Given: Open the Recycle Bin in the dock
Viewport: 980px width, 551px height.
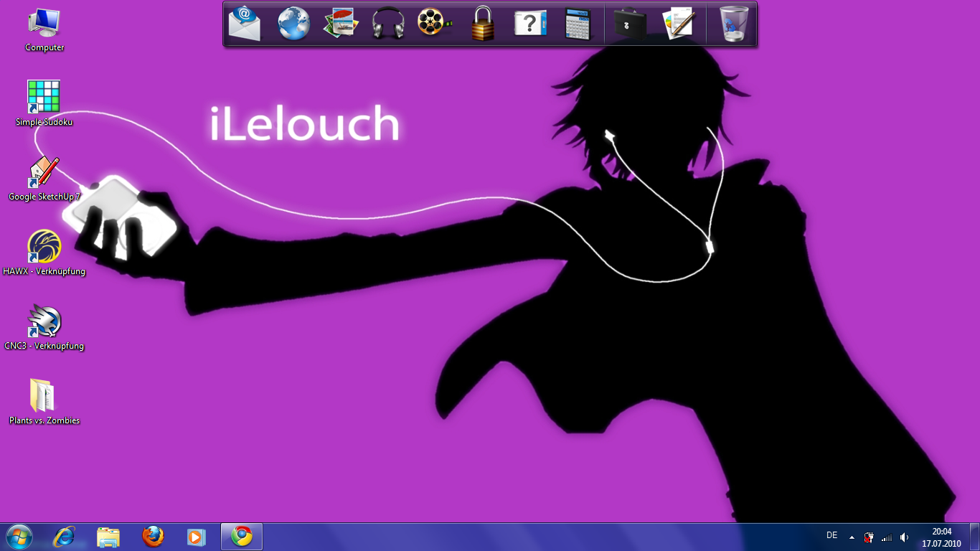Looking at the screenshot, I should [733, 24].
